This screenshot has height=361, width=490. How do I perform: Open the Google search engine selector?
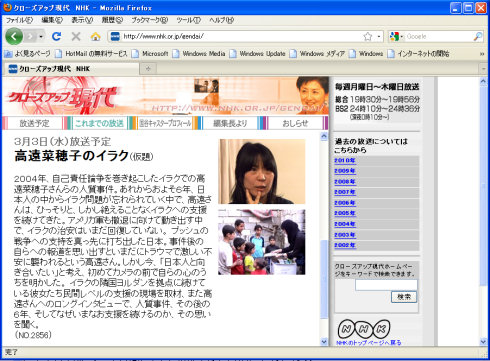pyautogui.click(x=396, y=36)
